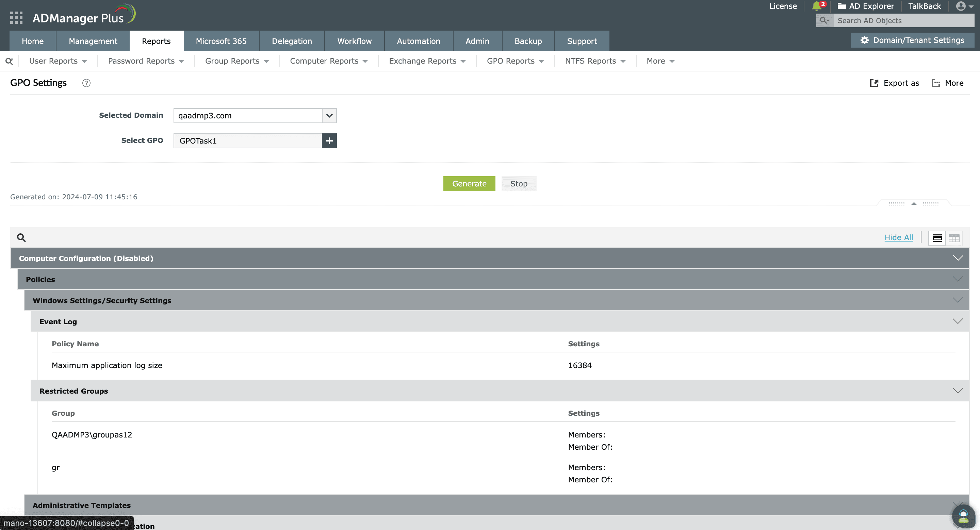Collapse the Event Log section
980x530 pixels.
(x=958, y=321)
